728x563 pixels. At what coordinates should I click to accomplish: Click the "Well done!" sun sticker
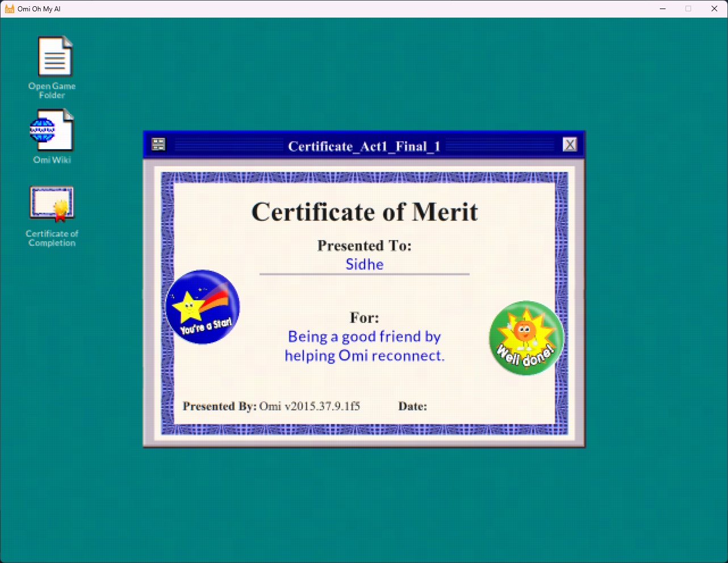pyautogui.click(x=526, y=338)
